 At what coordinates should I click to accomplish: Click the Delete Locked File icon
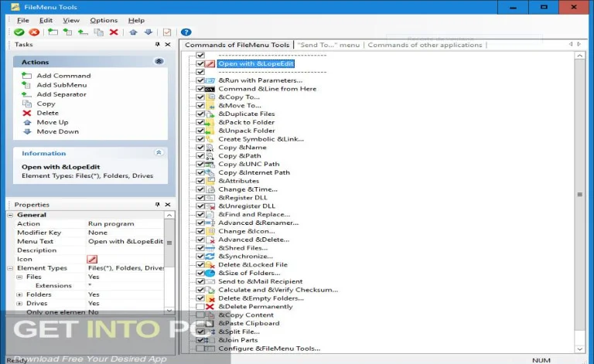[x=210, y=265]
